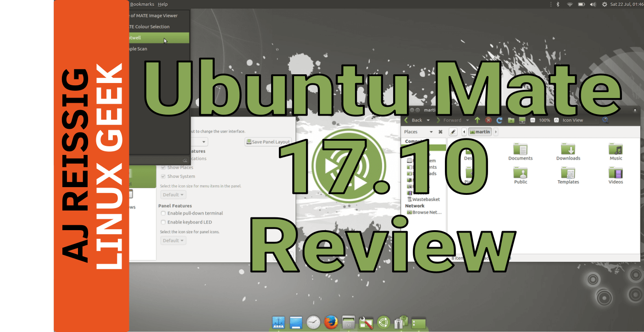
Task: Open the volume indicator in the top panel
Action: 593,4
